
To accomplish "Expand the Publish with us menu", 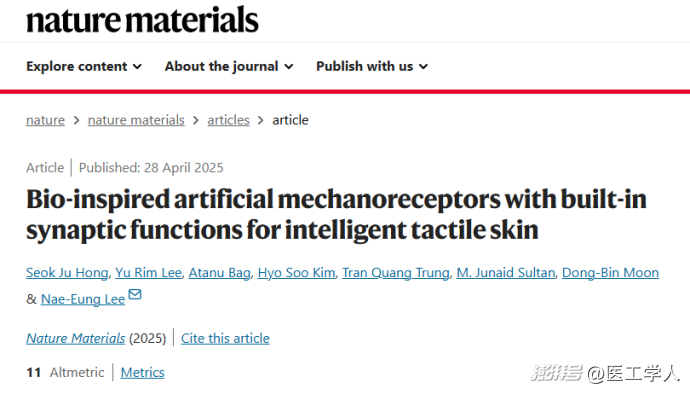I will 372,66.
